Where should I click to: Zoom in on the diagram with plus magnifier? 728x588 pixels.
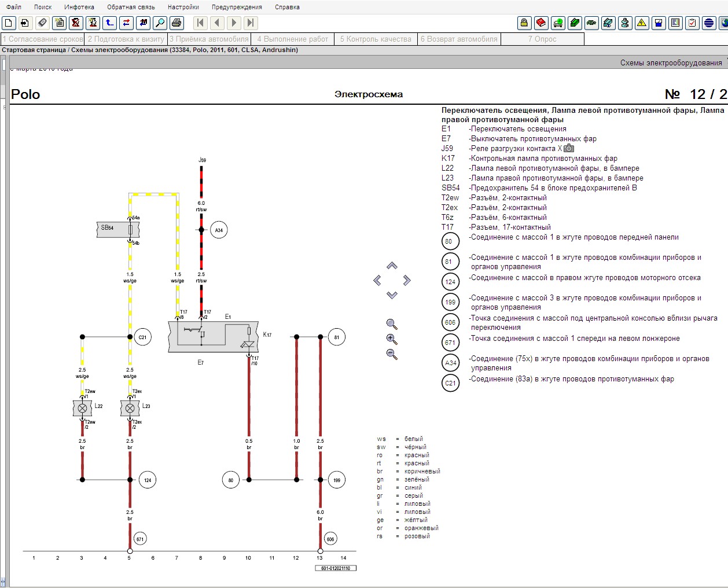[x=392, y=339]
